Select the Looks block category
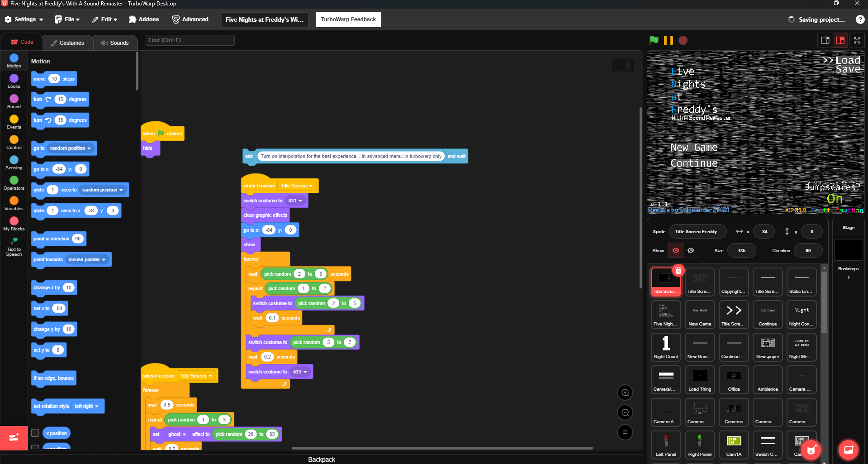 14,81
